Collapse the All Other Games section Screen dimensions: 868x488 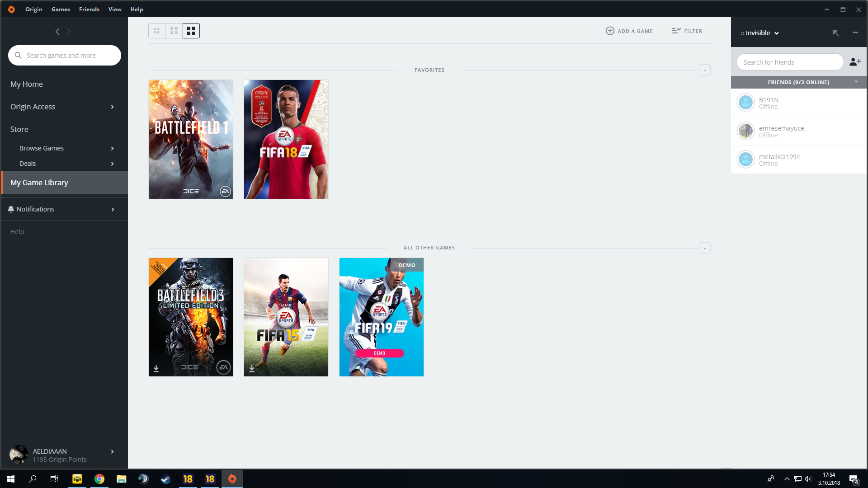(705, 248)
